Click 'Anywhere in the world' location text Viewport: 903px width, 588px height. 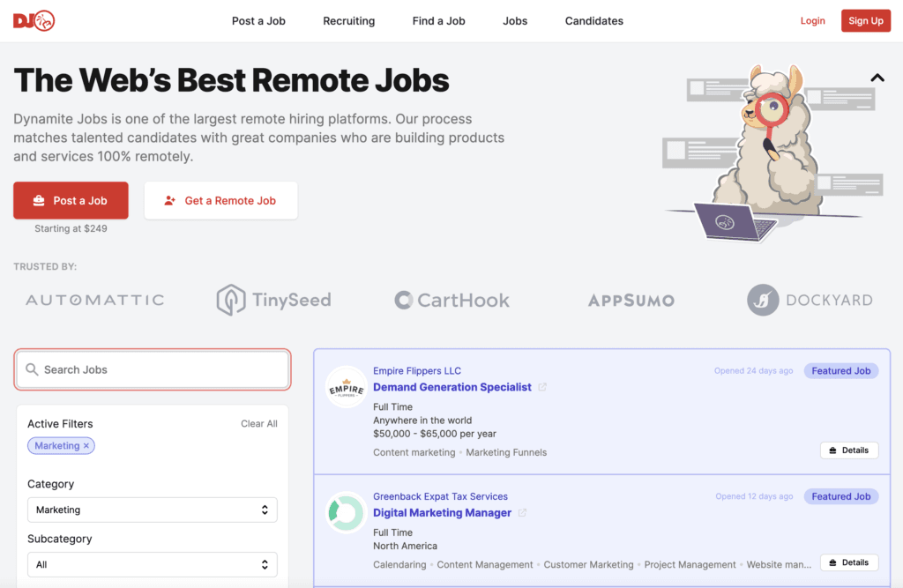pos(422,421)
